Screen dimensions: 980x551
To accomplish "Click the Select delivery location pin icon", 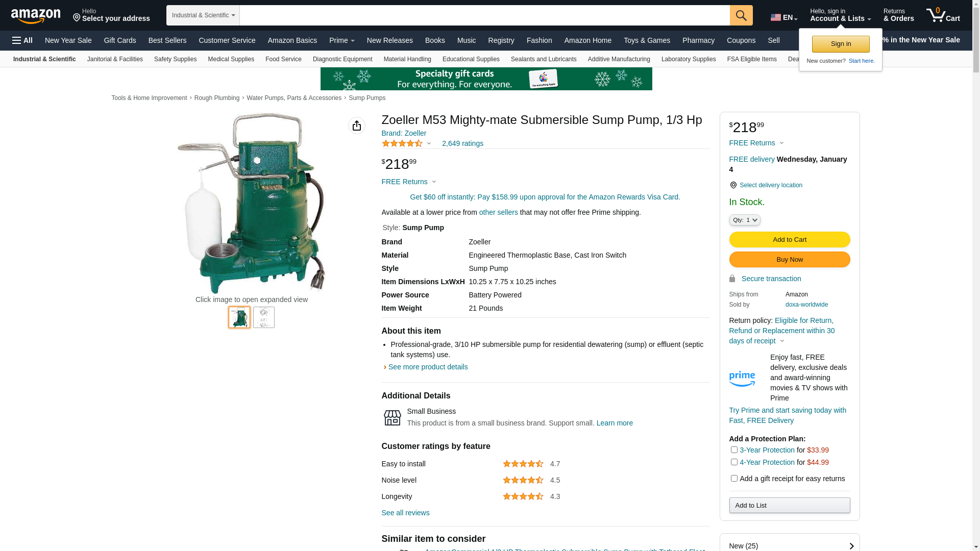I will 733,185.
